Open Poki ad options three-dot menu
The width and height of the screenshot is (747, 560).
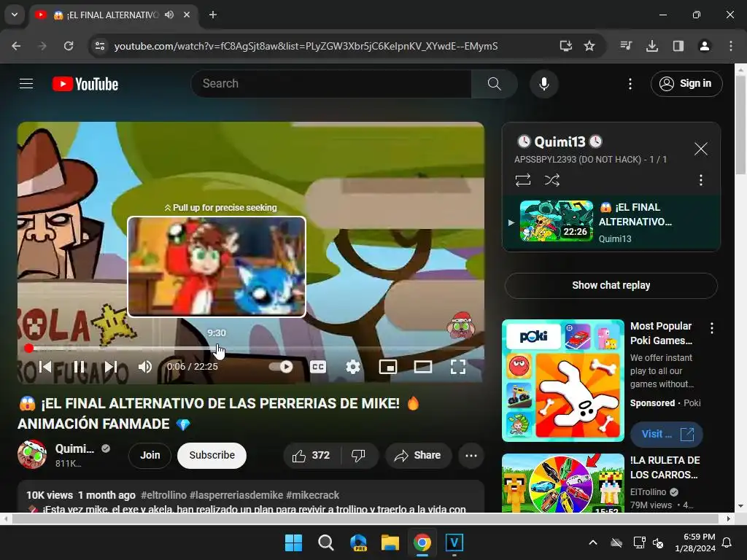[712, 327]
